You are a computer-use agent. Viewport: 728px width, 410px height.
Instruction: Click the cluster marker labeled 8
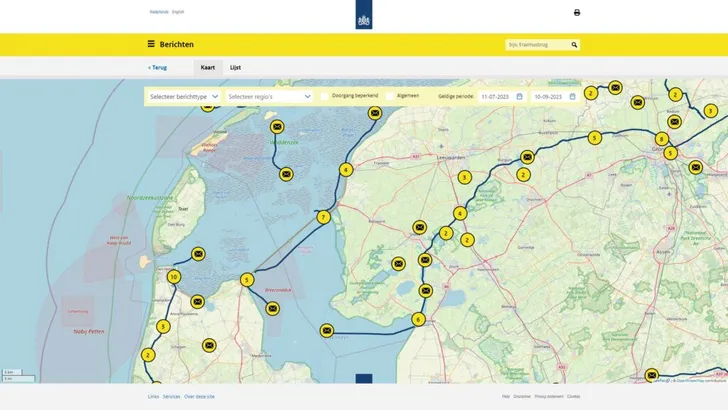pyautogui.click(x=662, y=138)
